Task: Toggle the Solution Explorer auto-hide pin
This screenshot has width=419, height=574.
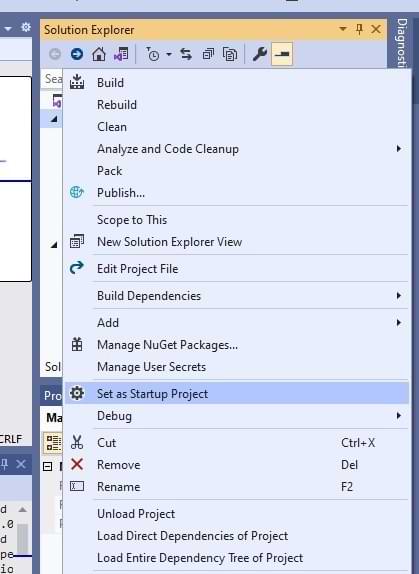Action: coord(359,29)
